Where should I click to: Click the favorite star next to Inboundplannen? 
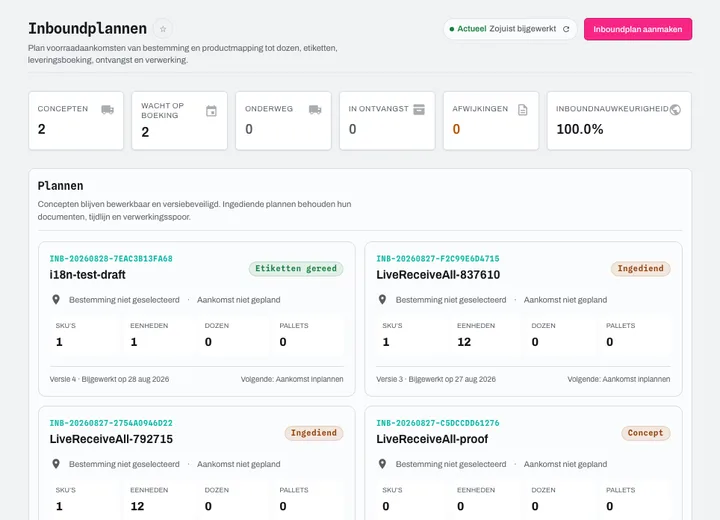pyautogui.click(x=163, y=29)
